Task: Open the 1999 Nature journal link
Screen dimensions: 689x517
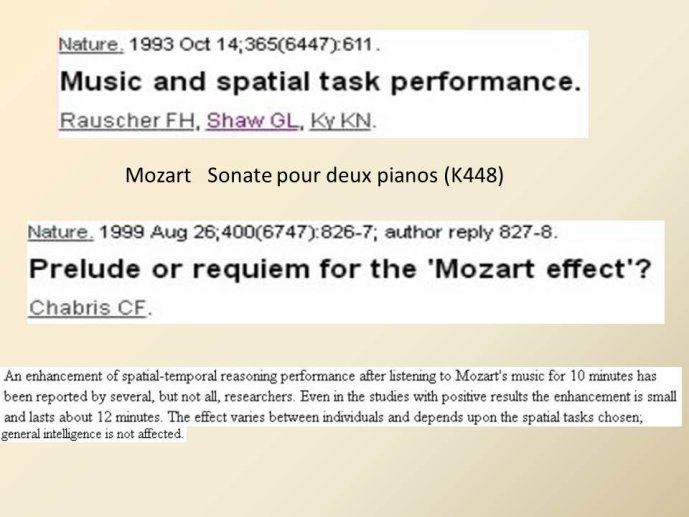Action: click(60, 231)
